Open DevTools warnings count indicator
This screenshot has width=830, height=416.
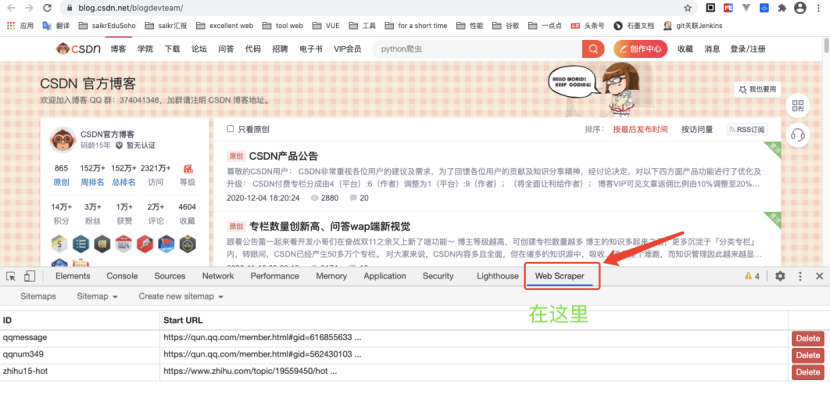(752, 276)
